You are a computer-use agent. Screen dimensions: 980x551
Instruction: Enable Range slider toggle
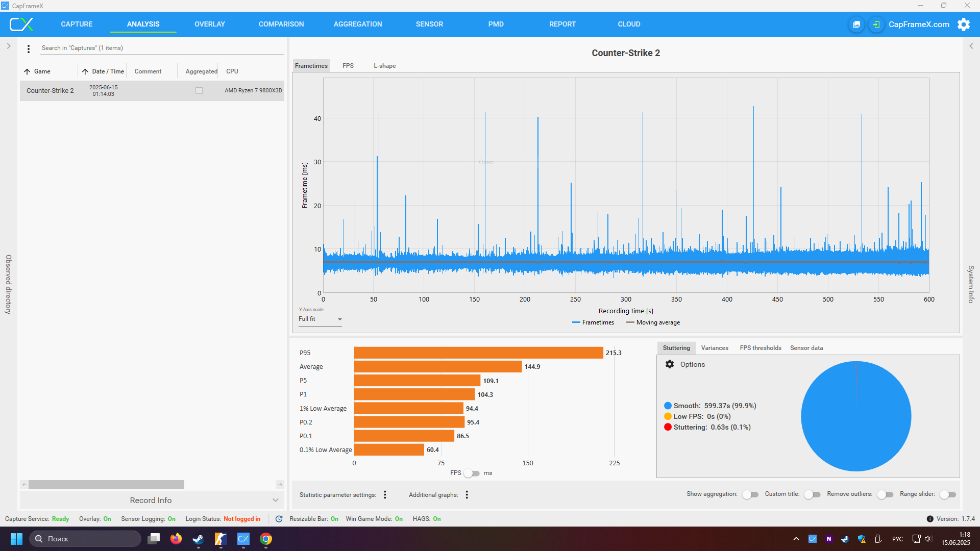(x=947, y=494)
